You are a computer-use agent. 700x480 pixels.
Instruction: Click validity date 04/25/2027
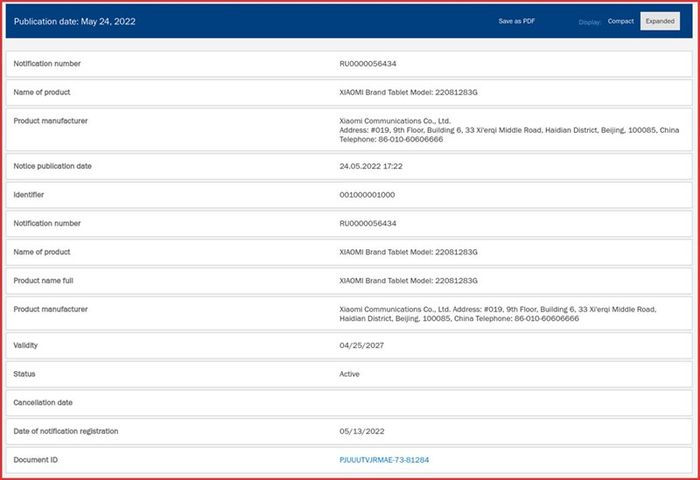coord(361,345)
